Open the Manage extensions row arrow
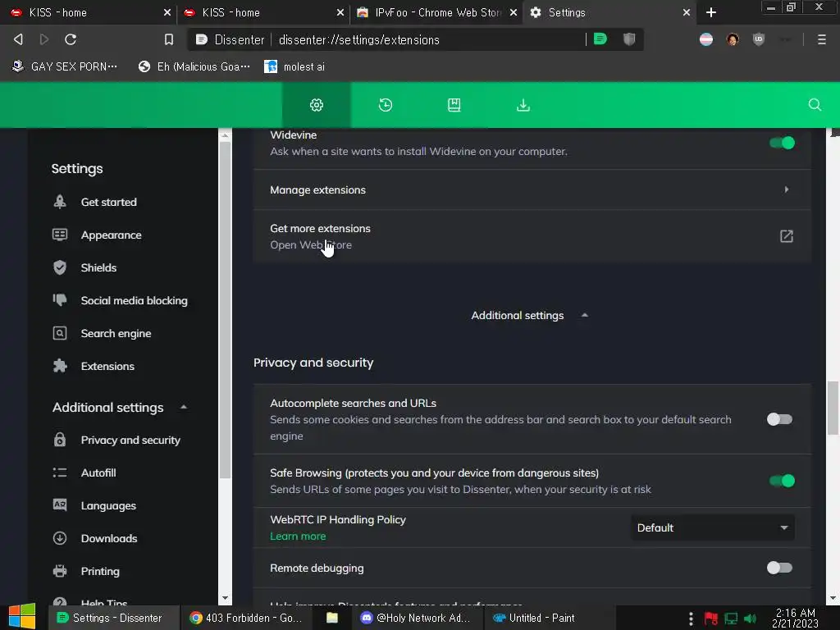 pyautogui.click(x=787, y=189)
